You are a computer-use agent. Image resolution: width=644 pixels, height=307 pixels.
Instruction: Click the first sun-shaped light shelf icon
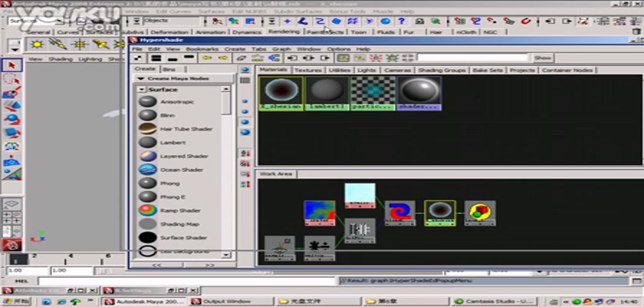(38, 45)
